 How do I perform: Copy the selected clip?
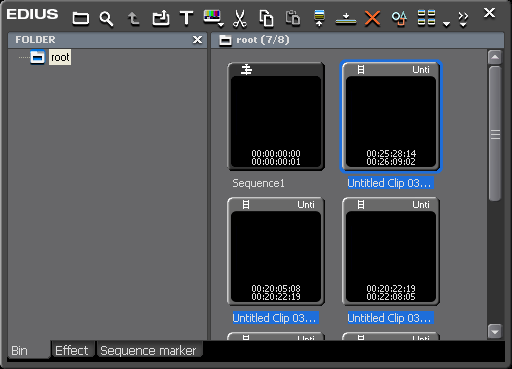(266, 18)
